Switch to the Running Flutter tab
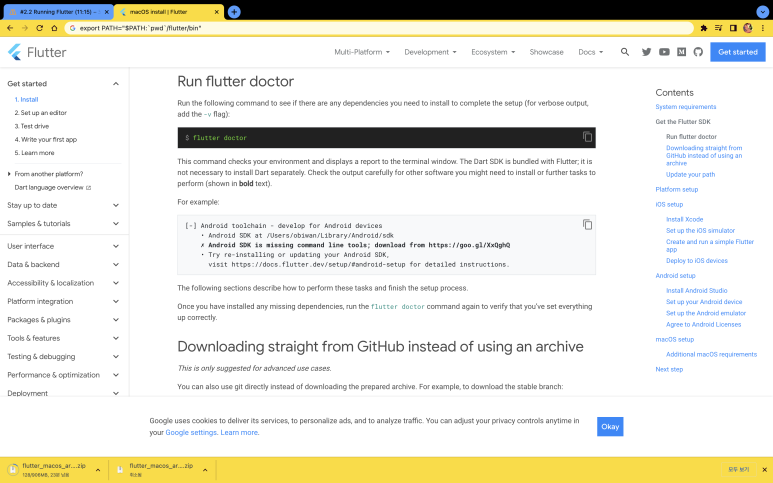773x483 pixels. tap(58, 12)
